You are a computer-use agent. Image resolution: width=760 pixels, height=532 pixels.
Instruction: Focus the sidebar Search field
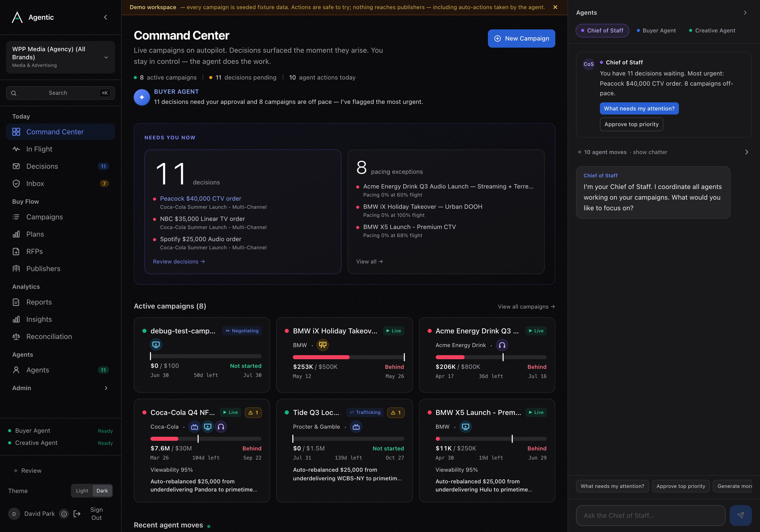(x=60, y=93)
